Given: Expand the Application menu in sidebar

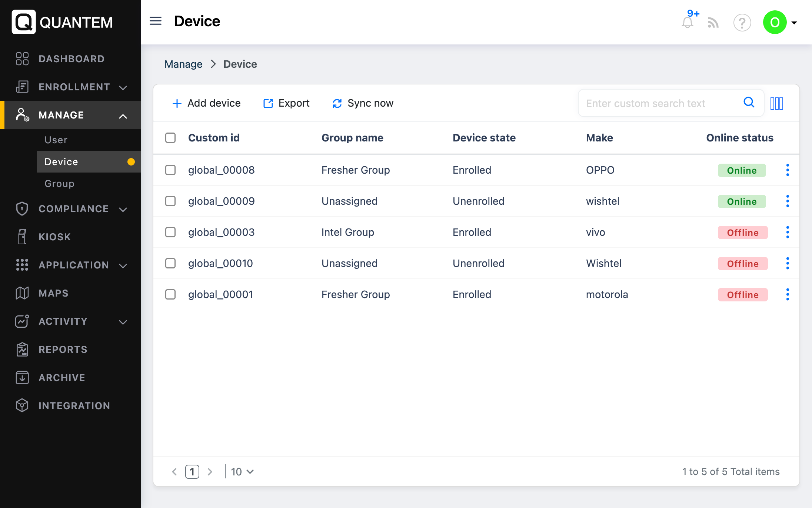Looking at the screenshot, I should (x=123, y=265).
